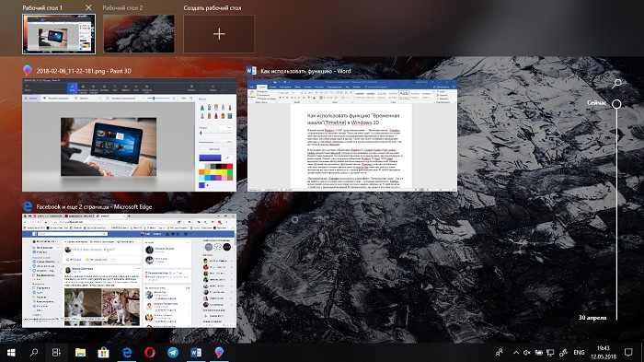Change the ENG input language indicator
The image size is (644, 362).
[x=579, y=353]
